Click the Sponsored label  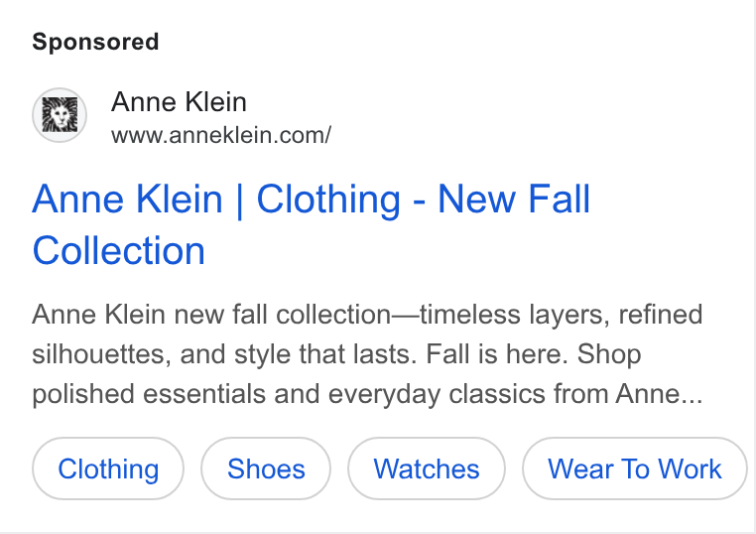(95, 42)
